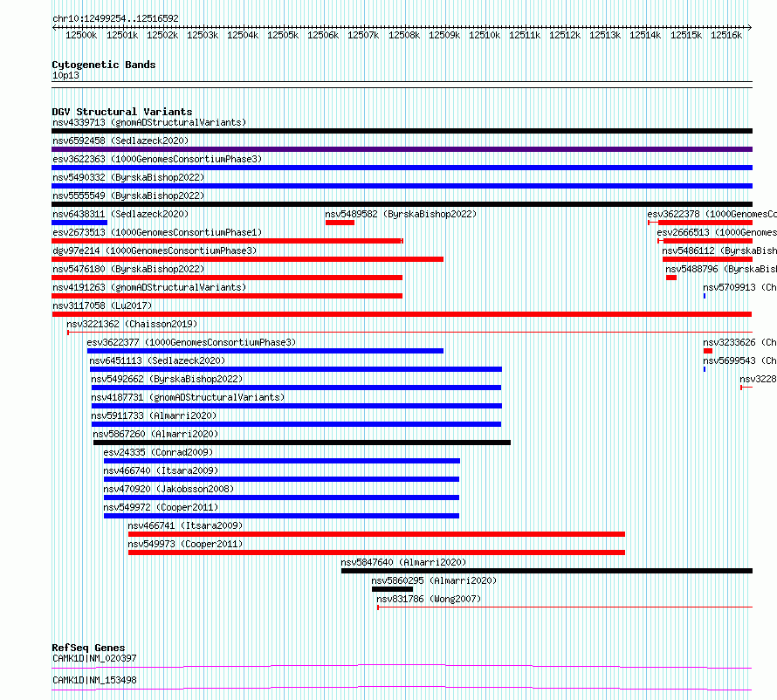Open the nsv4187731 gnomADStructuralVariants label
Viewport: 777px width, 700px height.
188,397
